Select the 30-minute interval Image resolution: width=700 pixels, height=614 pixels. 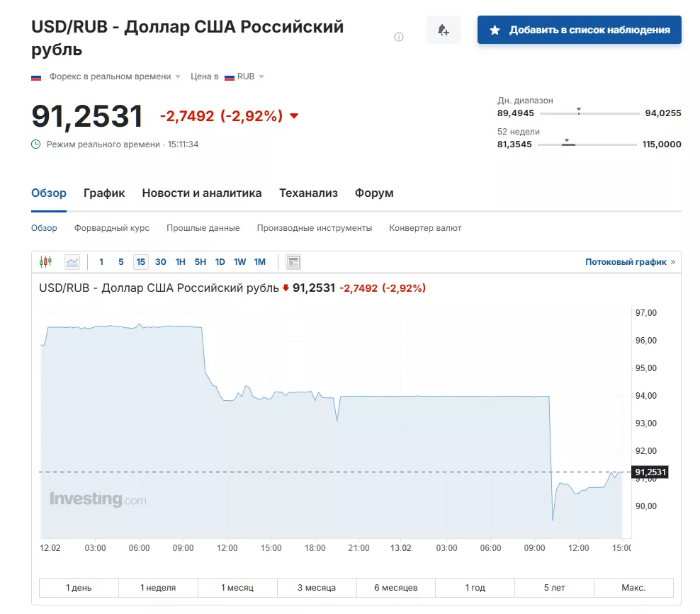161,261
